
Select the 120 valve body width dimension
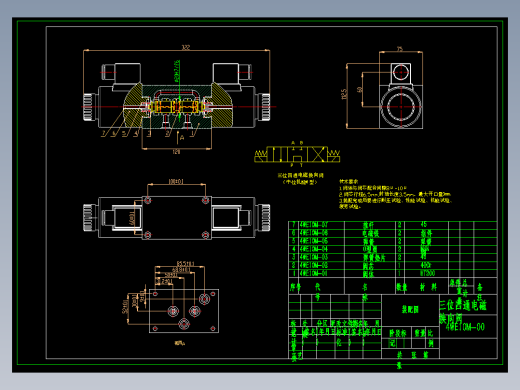(x=176, y=152)
